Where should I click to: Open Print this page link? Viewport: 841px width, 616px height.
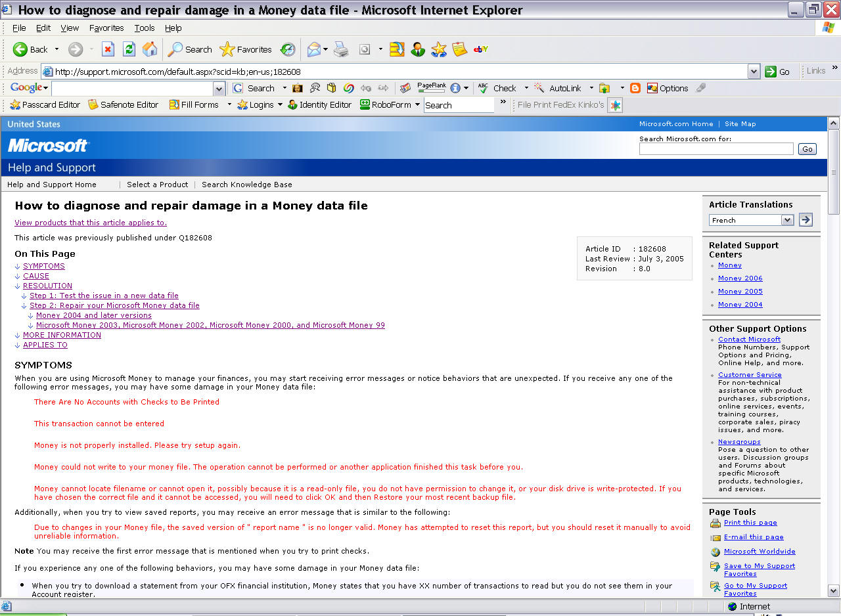point(750,523)
